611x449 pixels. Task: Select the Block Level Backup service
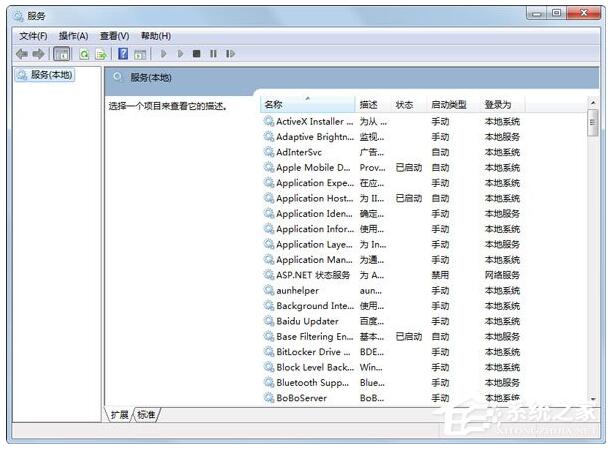(392, 368)
